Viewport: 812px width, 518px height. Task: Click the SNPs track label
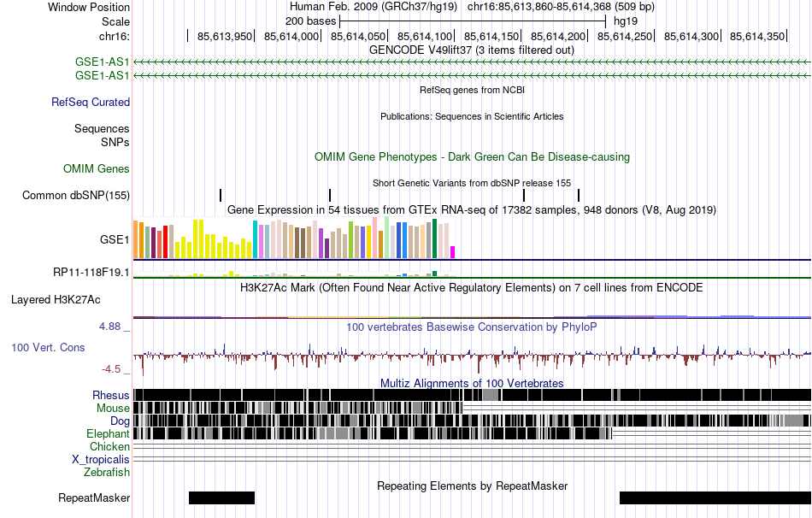[x=115, y=142]
